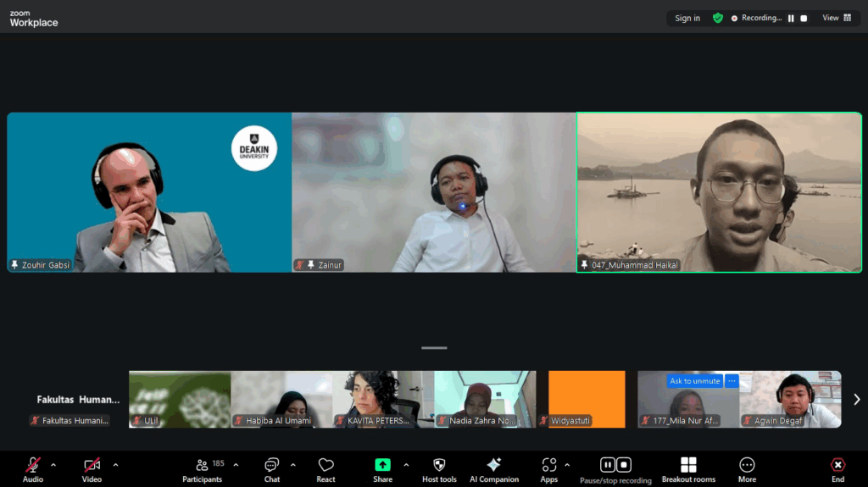
Task: Click the Host tools shield icon
Action: pyautogui.click(x=438, y=465)
